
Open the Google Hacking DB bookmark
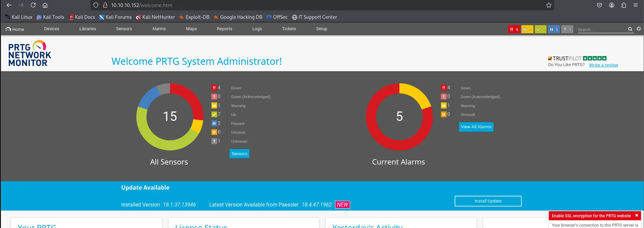(238, 17)
